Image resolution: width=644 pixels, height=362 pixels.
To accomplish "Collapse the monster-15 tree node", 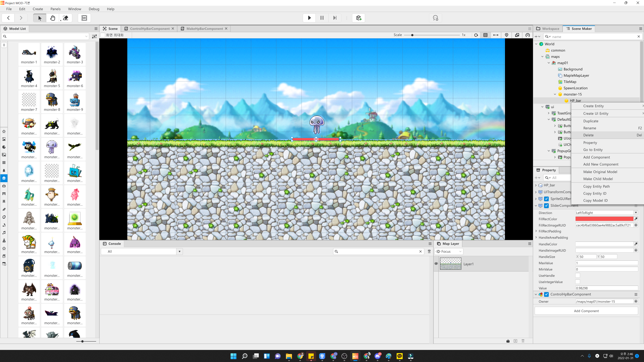I will click(555, 94).
